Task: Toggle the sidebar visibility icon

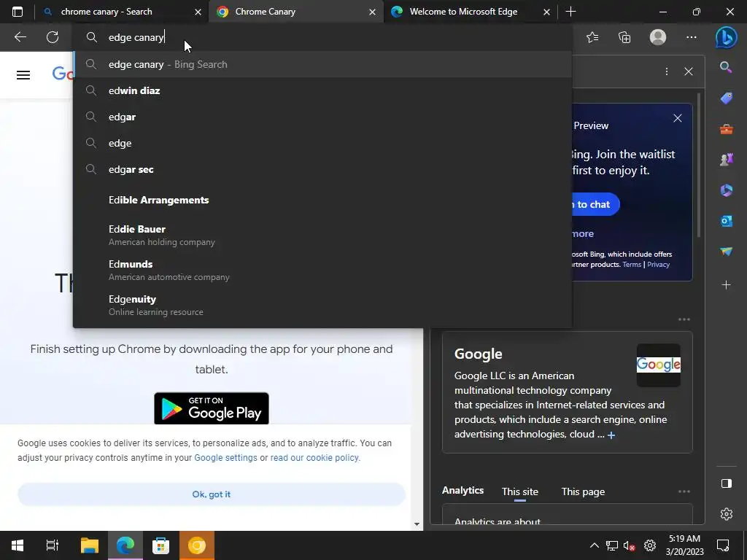Action: pyautogui.click(x=726, y=483)
